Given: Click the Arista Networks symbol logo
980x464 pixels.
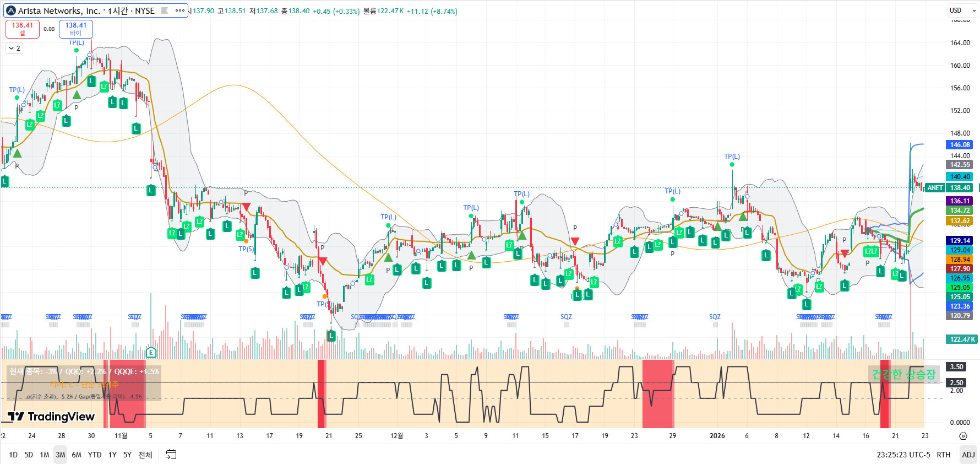Looking at the screenshot, I should tap(11, 10).
